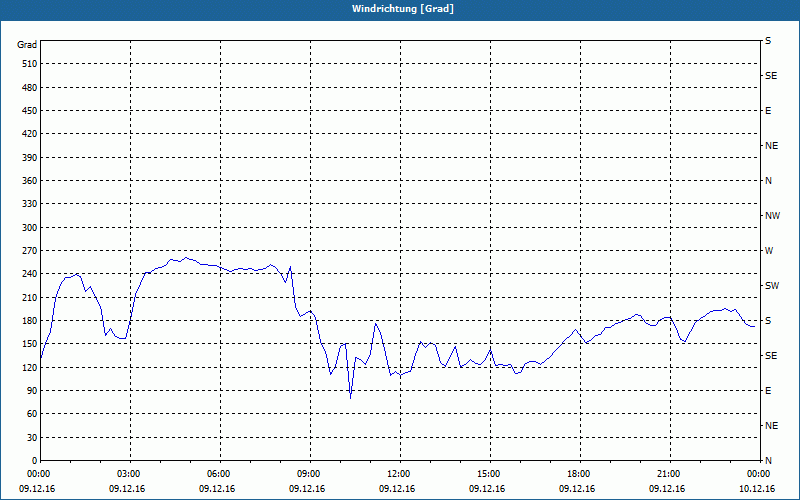Select the 00:00 label above 10.12.16
The height and width of the screenshot is (500, 800).
[x=759, y=474]
